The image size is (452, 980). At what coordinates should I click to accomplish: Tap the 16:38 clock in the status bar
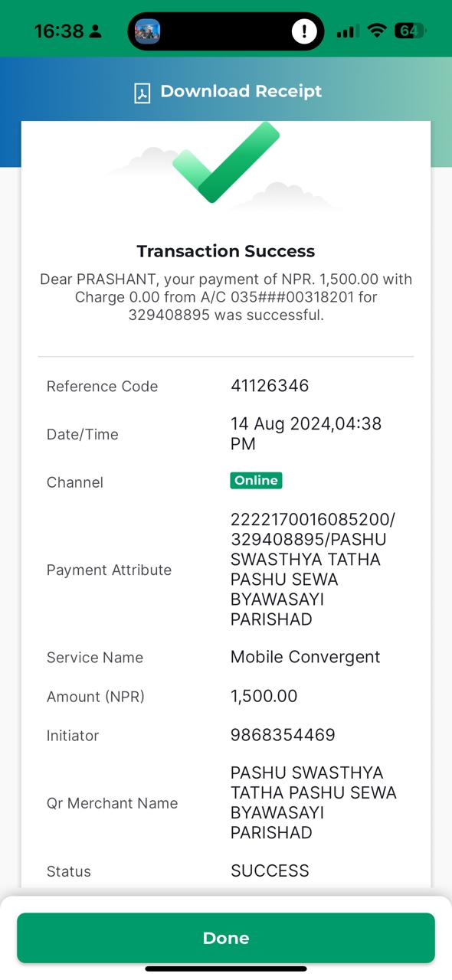click(59, 31)
